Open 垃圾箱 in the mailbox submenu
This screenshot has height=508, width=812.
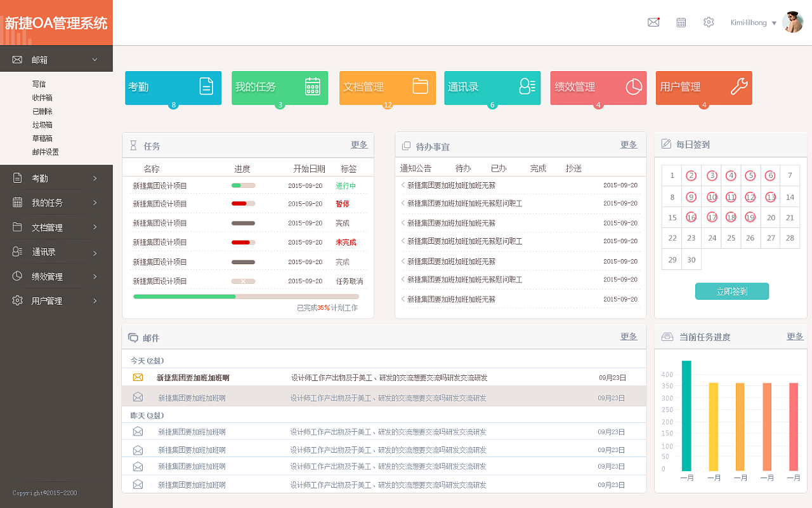pyautogui.click(x=42, y=125)
